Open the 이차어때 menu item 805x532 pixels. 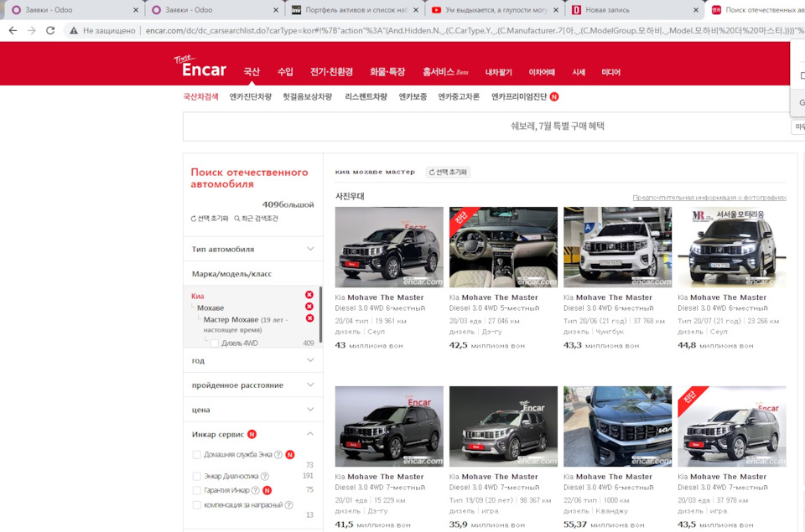pyautogui.click(x=542, y=72)
